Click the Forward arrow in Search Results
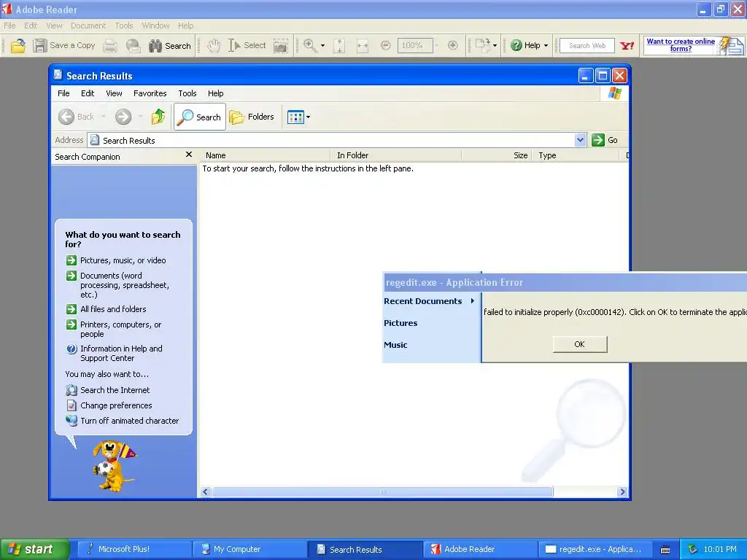 (x=123, y=117)
